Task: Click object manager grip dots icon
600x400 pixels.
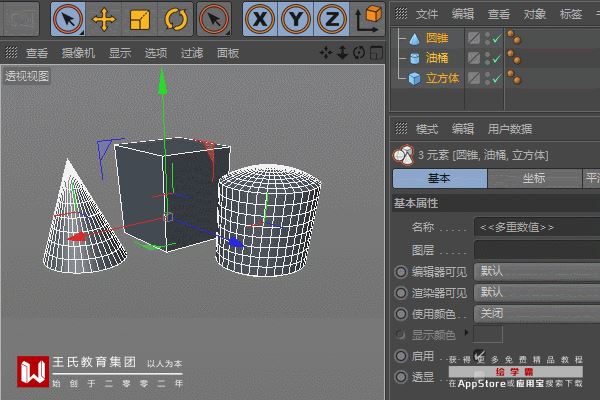Action: coord(401,13)
